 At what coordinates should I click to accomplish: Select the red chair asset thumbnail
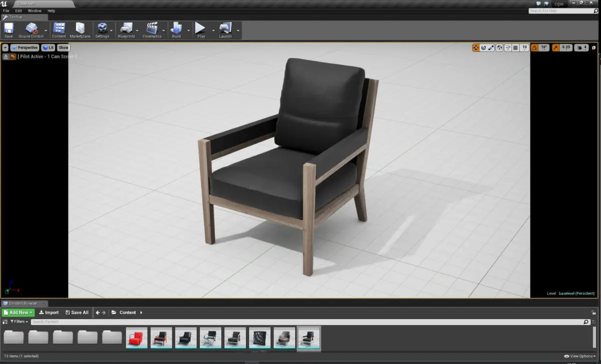coord(137,338)
